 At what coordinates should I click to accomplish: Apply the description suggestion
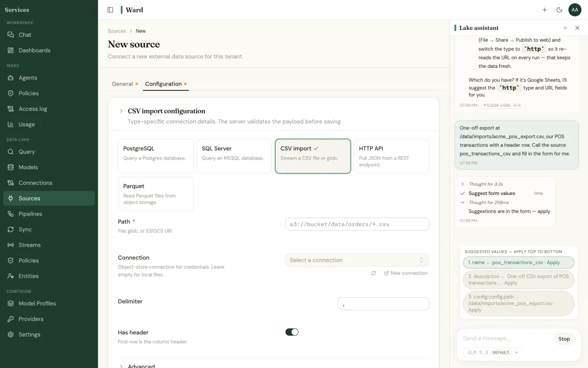pos(519,279)
